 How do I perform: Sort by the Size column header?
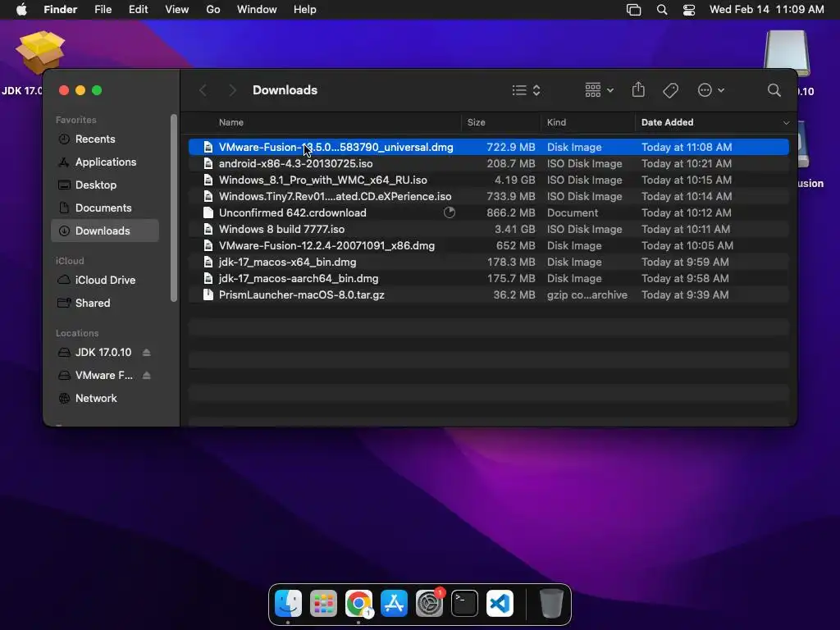(x=476, y=122)
